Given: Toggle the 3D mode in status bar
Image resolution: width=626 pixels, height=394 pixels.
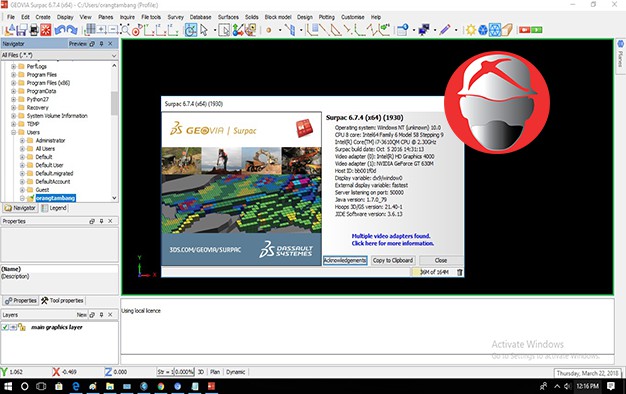Looking at the screenshot, I should 201,372.
